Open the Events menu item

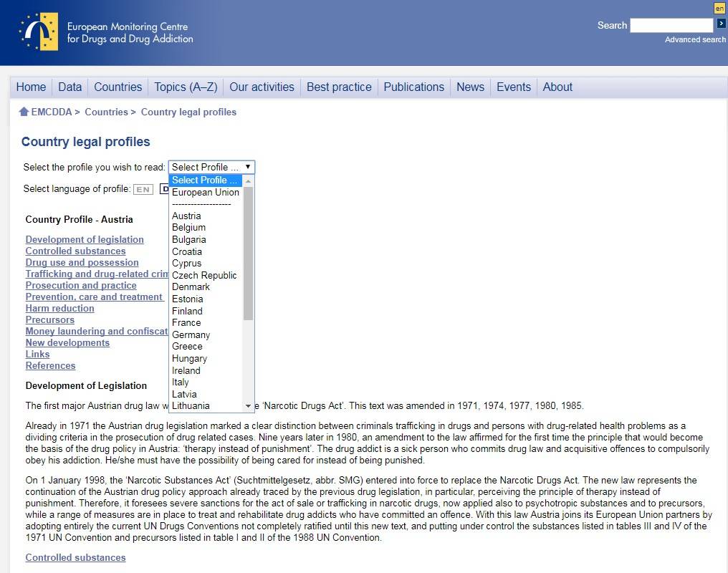(x=514, y=87)
